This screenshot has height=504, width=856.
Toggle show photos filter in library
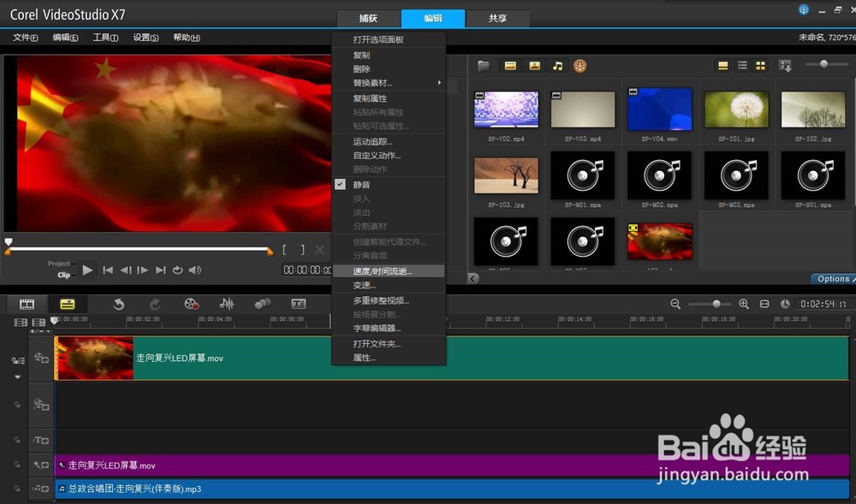click(x=534, y=66)
